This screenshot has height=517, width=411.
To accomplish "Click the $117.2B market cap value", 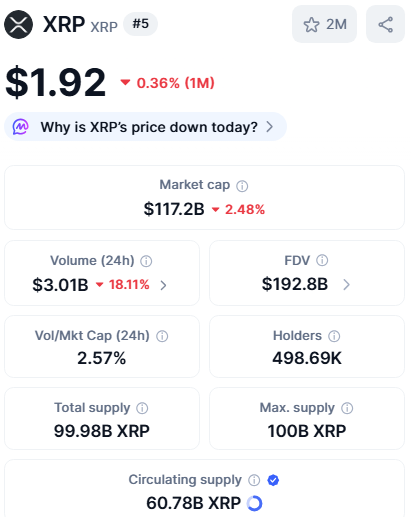I will coord(174,209).
